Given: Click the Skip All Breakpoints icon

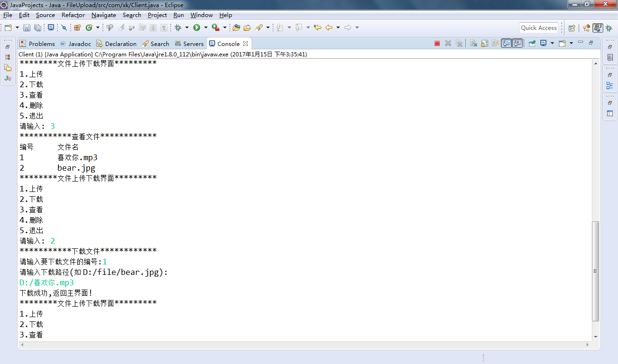Looking at the screenshot, I should [64, 28].
